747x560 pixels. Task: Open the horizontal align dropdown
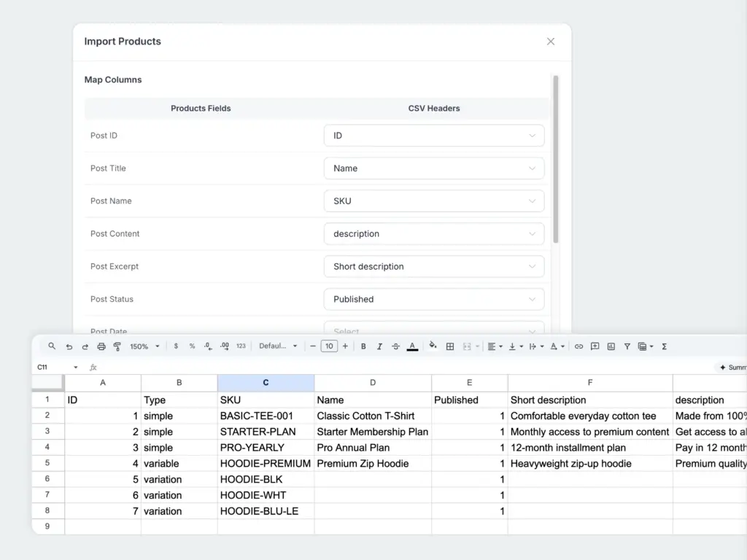pyautogui.click(x=495, y=346)
